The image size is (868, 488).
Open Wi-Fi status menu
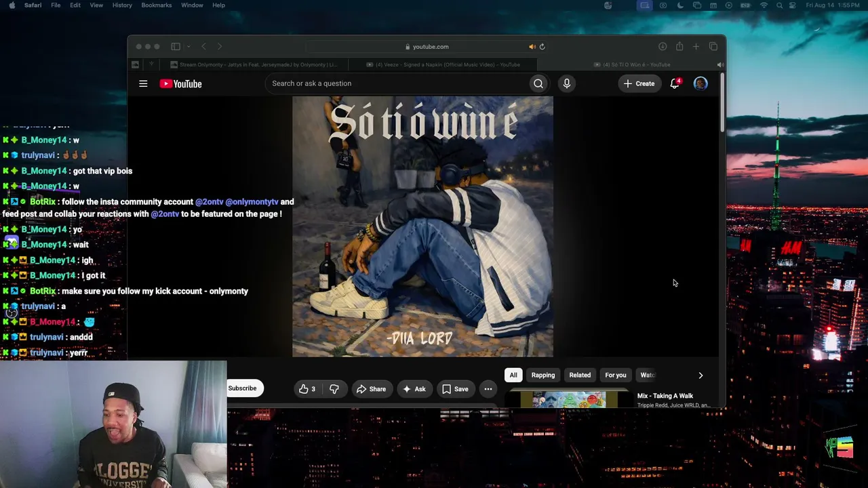764,5
